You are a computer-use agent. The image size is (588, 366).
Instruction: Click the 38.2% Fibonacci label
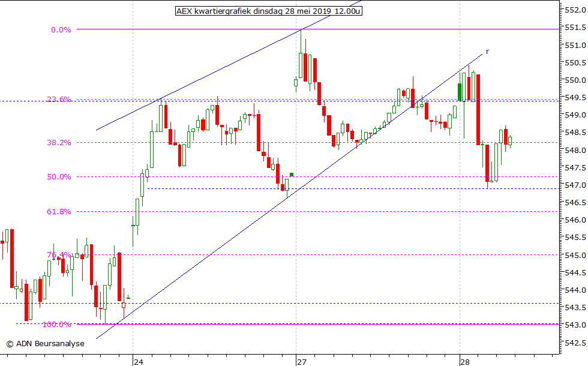(x=59, y=143)
